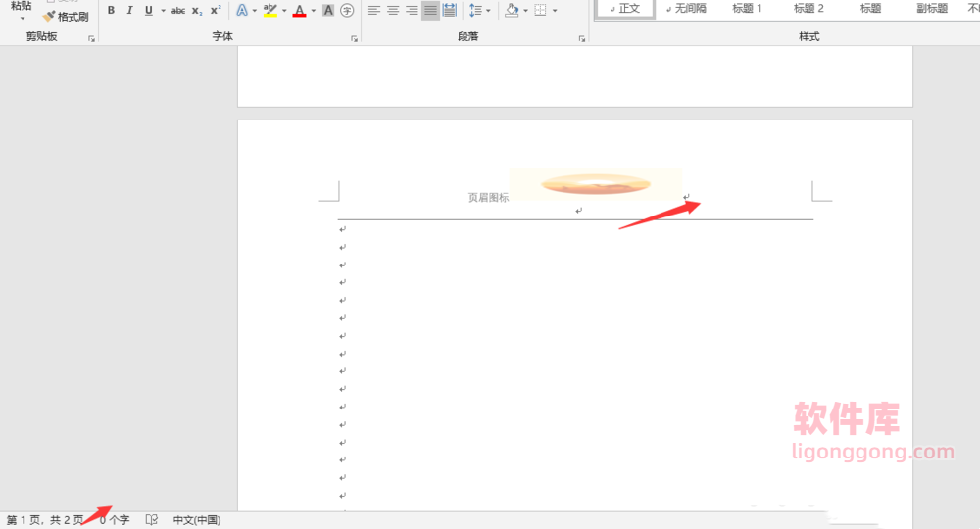Apply borders to paragraph
The height and width of the screenshot is (529, 980).
pos(541,10)
